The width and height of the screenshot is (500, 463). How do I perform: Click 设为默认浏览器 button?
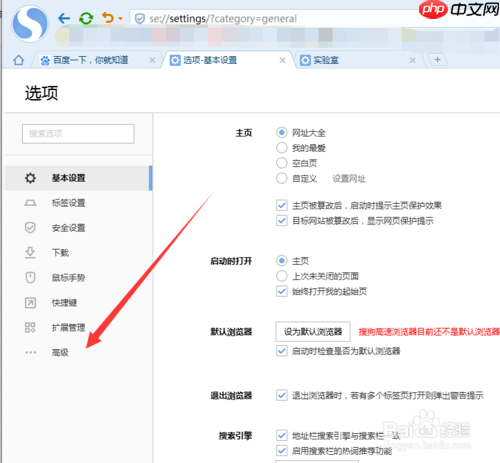click(x=313, y=332)
